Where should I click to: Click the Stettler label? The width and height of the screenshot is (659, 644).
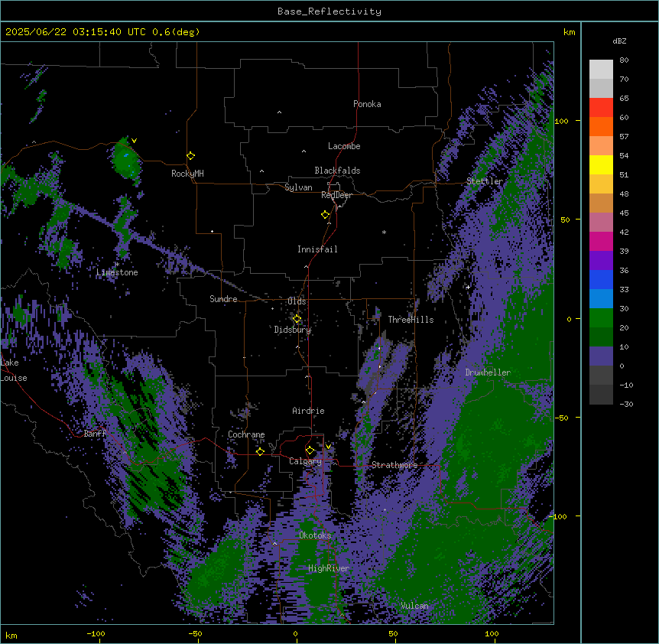click(x=484, y=181)
